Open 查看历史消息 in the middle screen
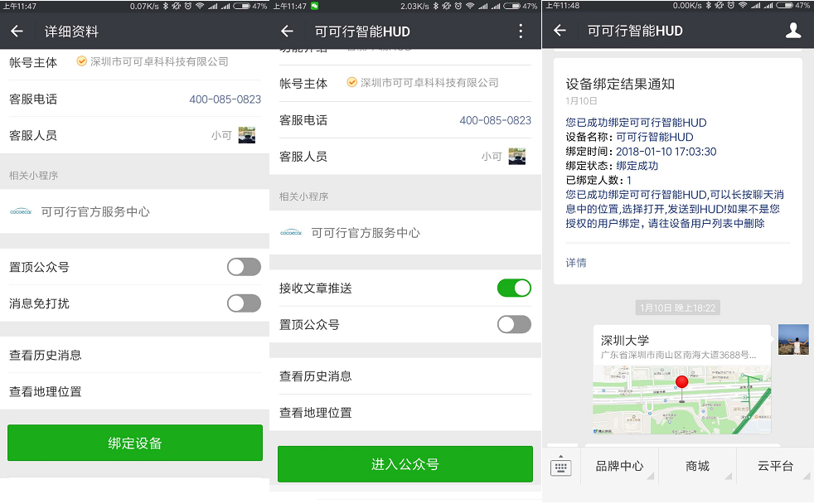Image resolution: width=814 pixels, height=504 pixels. click(405, 376)
